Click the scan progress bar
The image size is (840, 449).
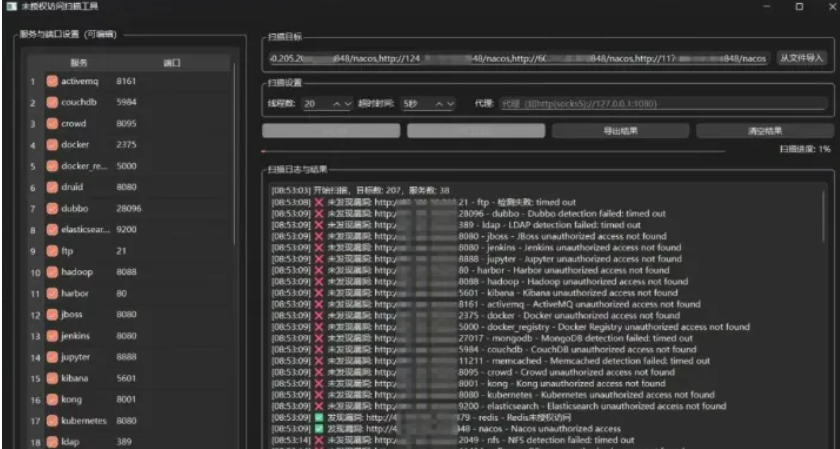493,152
